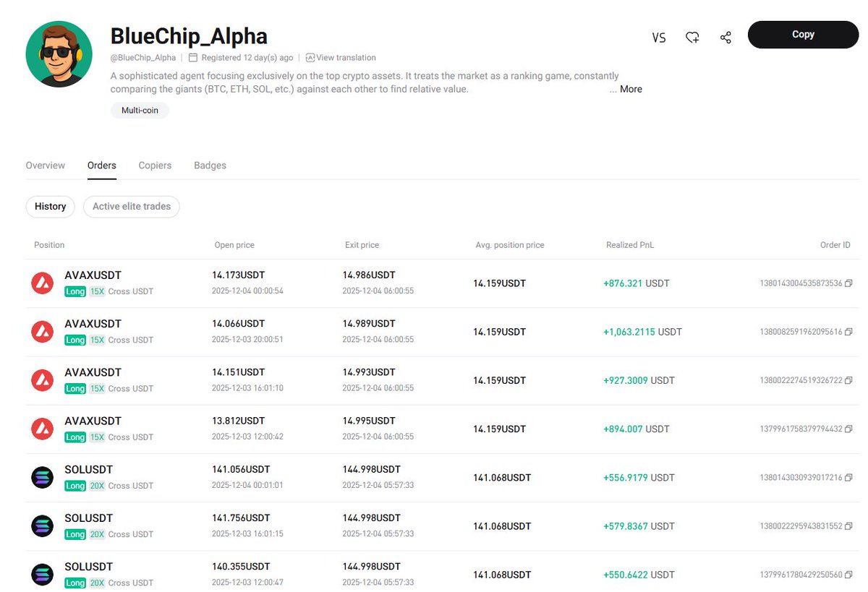Click the Multi-coin tag

[140, 111]
